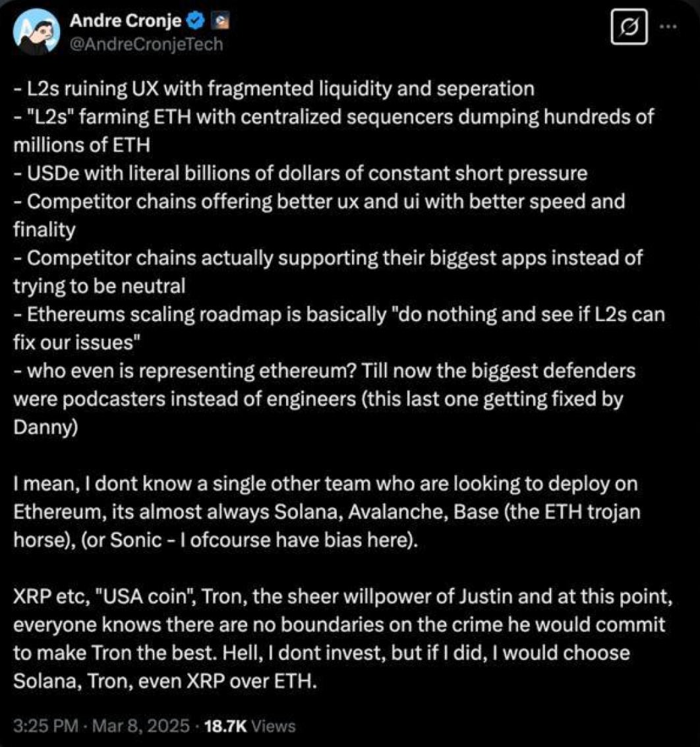Click the line about better speed and
Viewport: 700px width, 747px height.
(319, 202)
